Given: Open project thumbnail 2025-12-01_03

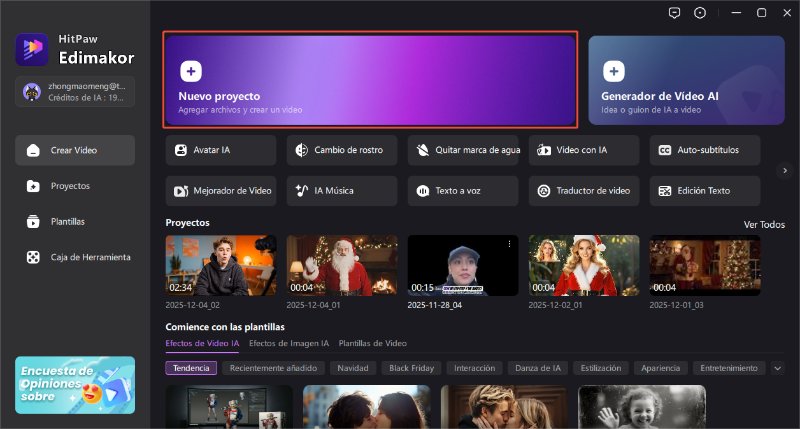Looking at the screenshot, I should pyautogui.click(x=705, y=265).
